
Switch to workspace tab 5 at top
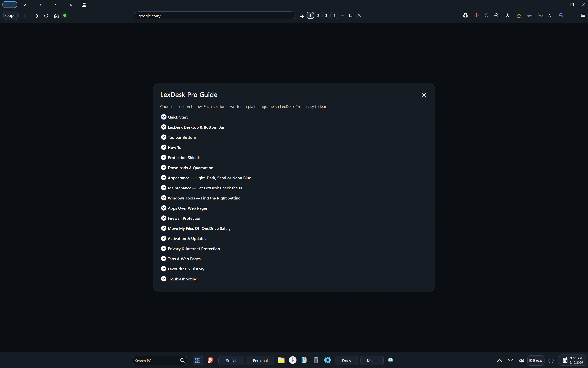coord(71,5)
